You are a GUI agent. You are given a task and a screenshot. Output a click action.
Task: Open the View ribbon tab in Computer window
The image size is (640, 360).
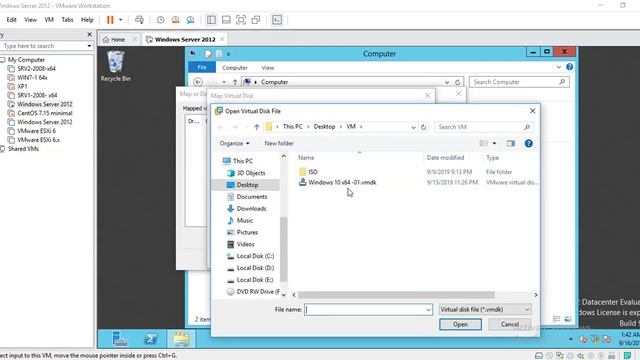[x=268, y=68]
